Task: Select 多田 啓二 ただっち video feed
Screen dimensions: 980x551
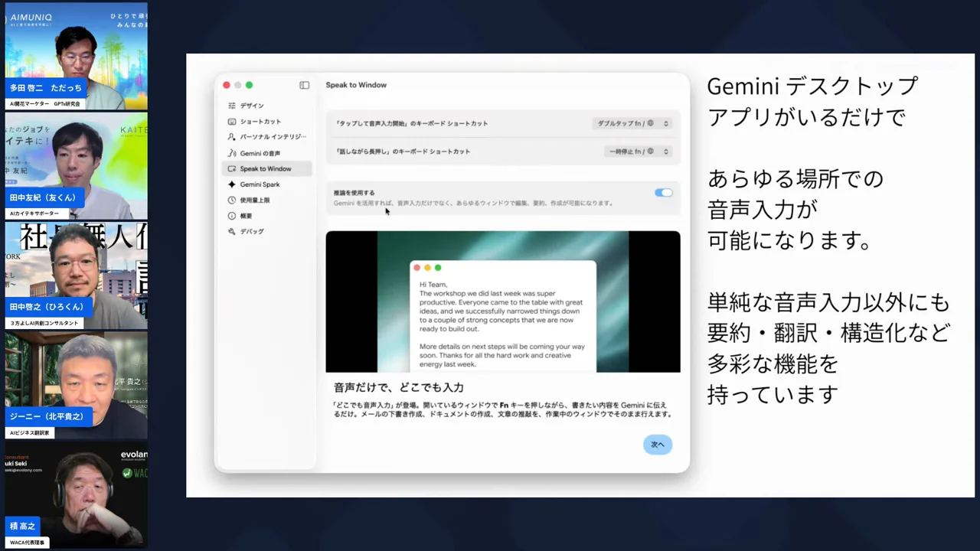Action: coord(76,56)
